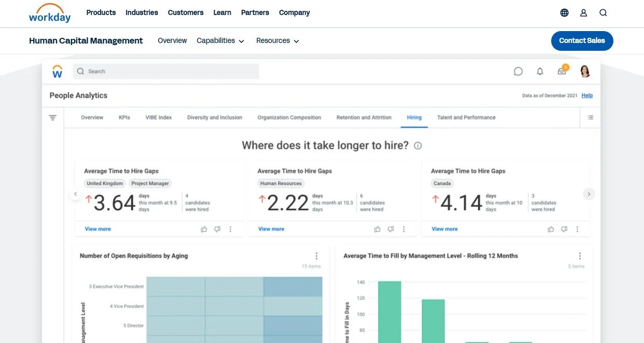This screenshot has height=343, width=644.
Task: Open the Average Time to Fill chart options menu
Action: click(580, 256)
